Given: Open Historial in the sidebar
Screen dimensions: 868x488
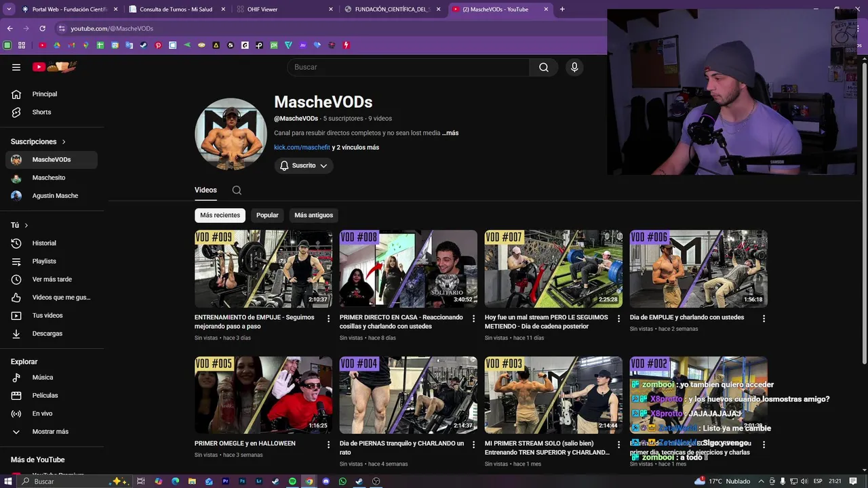Looking at the screenshot, I should [52, 243].
